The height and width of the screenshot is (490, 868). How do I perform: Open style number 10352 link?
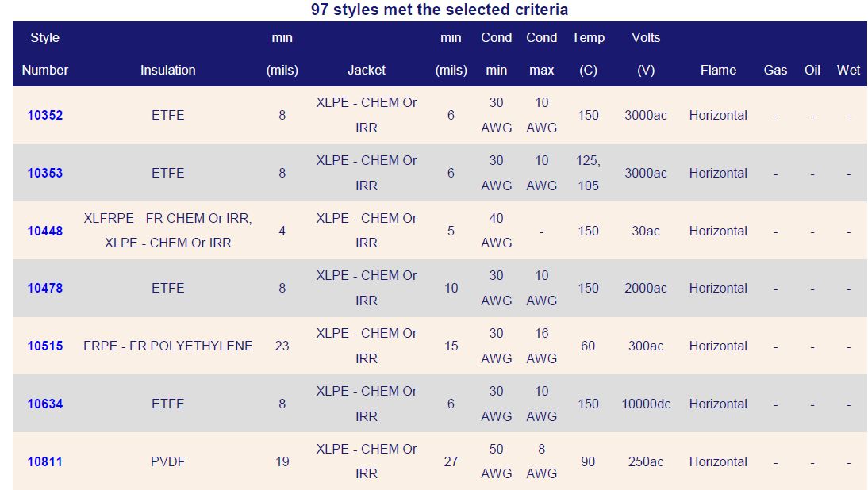pyautogui.click(x=45, y=115)
